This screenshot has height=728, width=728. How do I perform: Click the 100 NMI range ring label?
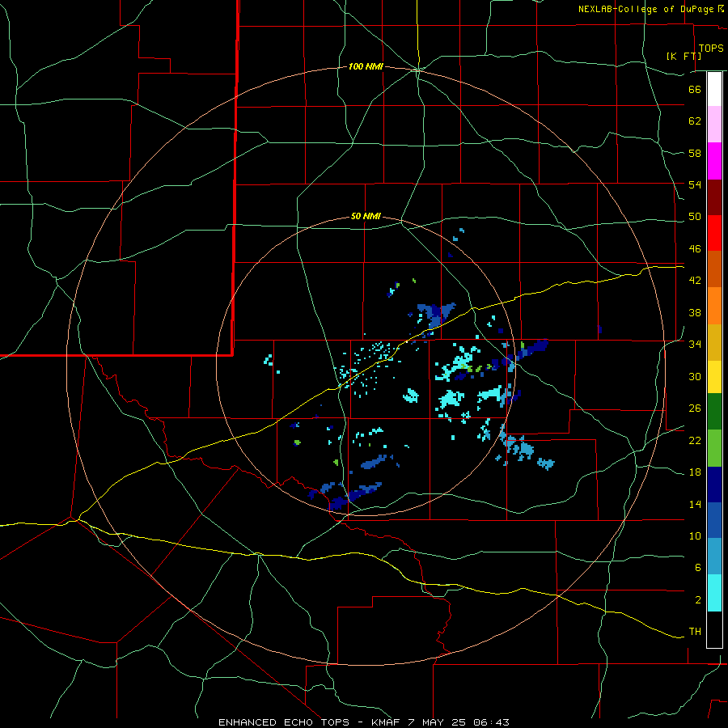coord(366,67)
